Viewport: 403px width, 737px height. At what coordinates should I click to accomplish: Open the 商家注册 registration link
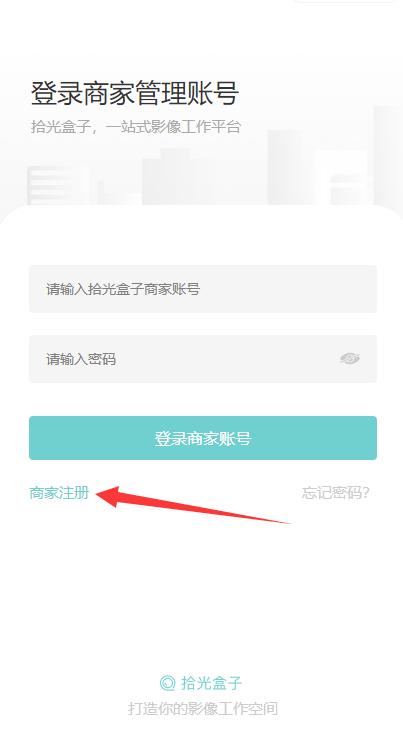click(x=59, y=493)
